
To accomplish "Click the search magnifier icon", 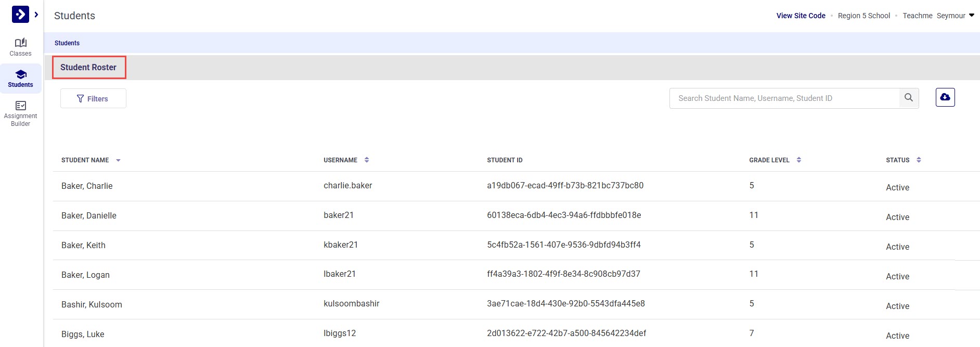I will [909, 98].
